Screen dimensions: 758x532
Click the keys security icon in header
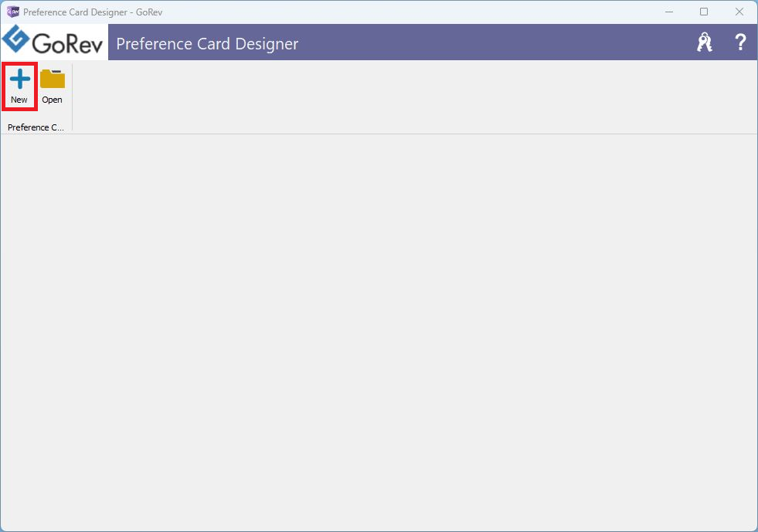click(x=705, y=42)
